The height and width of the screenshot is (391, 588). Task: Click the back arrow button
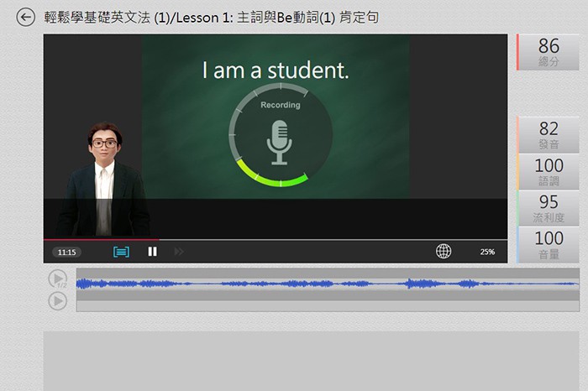[26, 17]
